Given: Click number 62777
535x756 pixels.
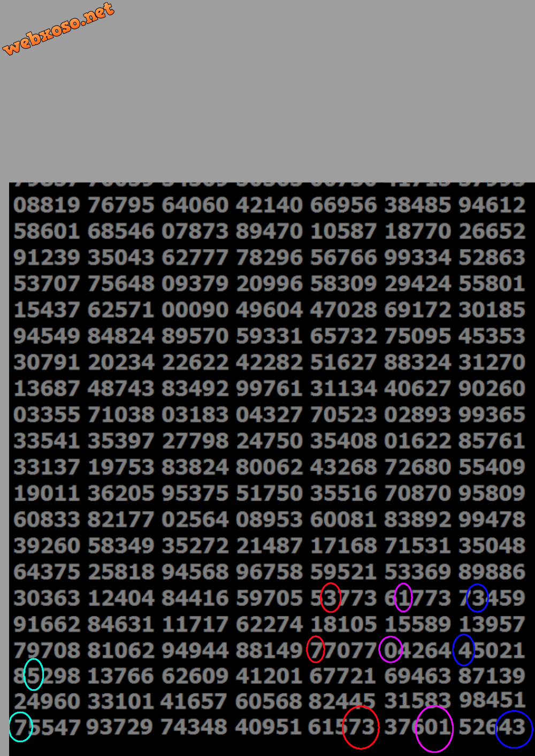Looking at the screenshot, I should pyautogui.click(x=195, y=257).
